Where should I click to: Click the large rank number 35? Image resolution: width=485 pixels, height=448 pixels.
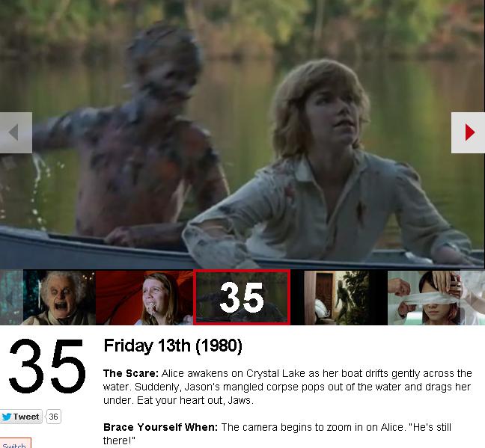(x=47, y=366)
